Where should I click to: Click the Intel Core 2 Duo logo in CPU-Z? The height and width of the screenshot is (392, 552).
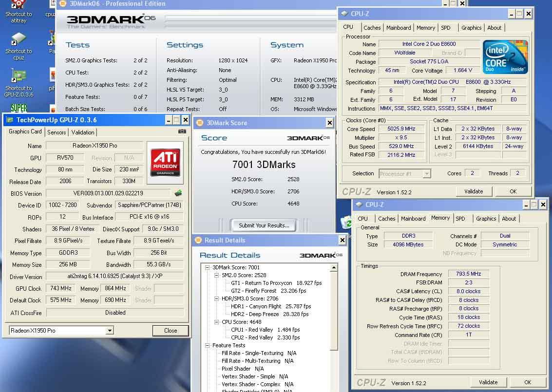pos(505,56)
